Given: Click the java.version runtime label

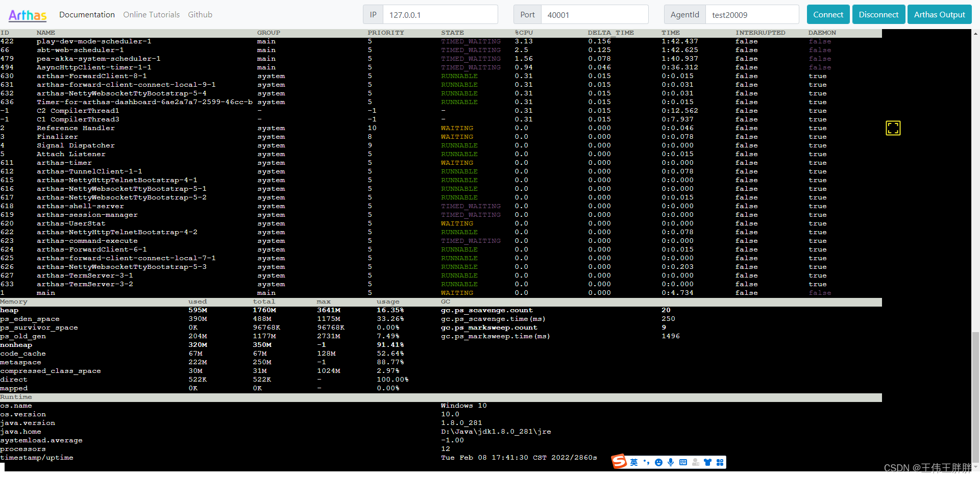Looking at the screenshot, I should (28, 423).
